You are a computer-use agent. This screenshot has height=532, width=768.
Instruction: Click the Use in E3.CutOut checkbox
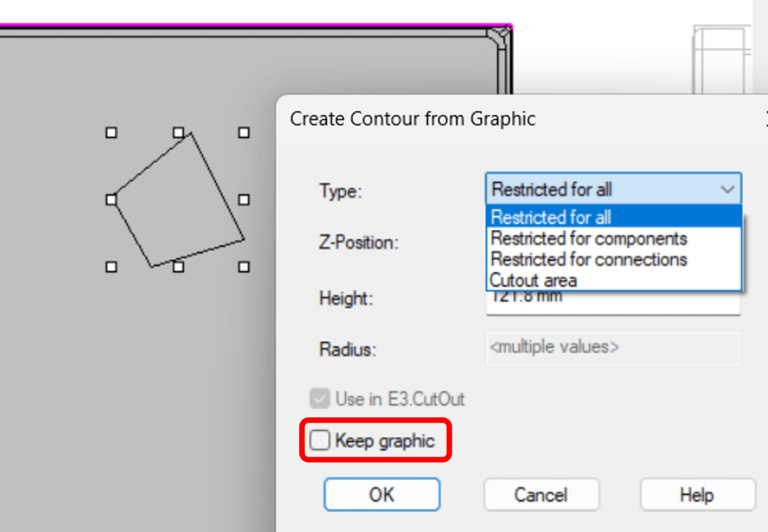coord(320,398)
